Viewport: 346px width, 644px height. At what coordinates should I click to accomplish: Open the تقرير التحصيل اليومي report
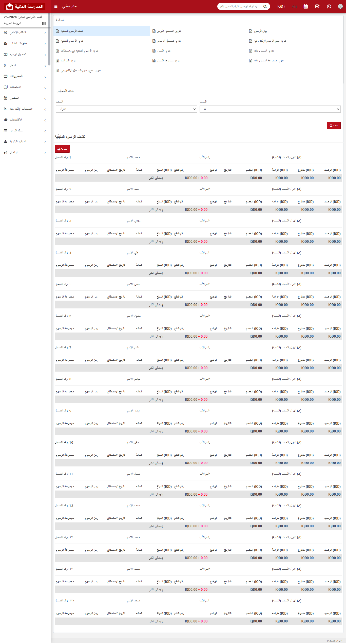168,31
